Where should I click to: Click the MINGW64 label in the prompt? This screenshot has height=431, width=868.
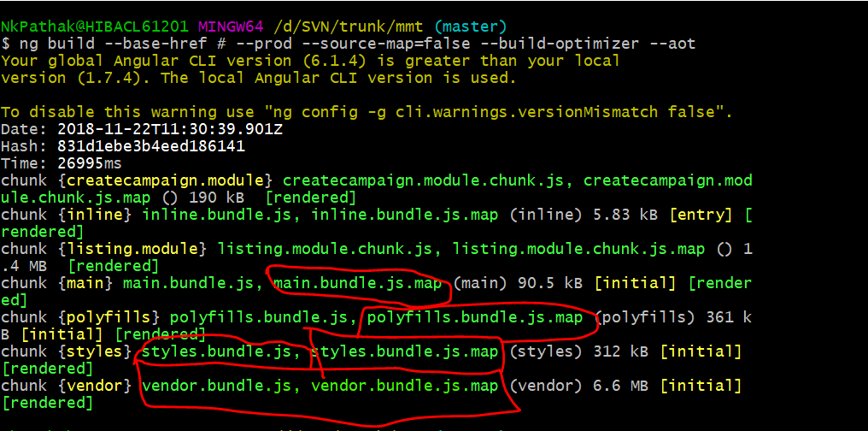click(x=231, y=26)
